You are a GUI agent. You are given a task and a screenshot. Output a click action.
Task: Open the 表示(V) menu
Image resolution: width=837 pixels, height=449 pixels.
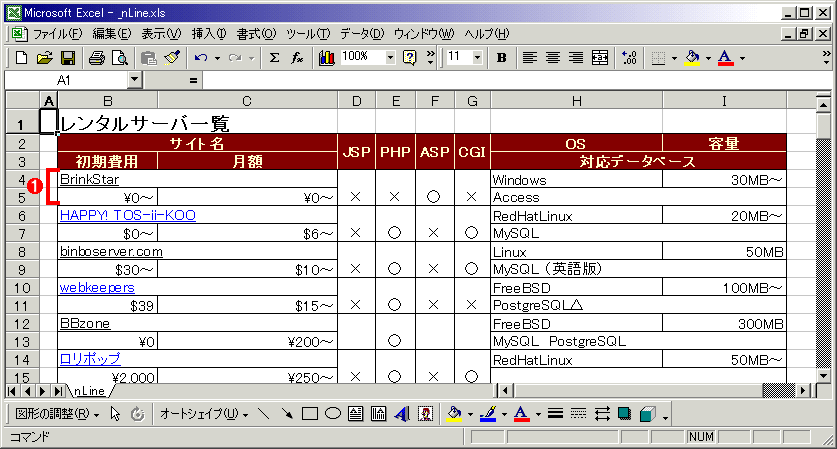[161, 34]
